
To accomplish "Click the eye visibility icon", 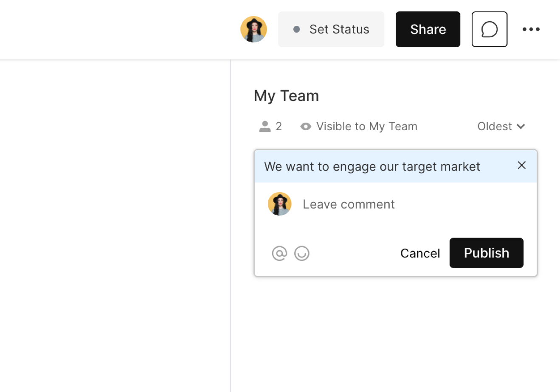I will tap(306, 126).
